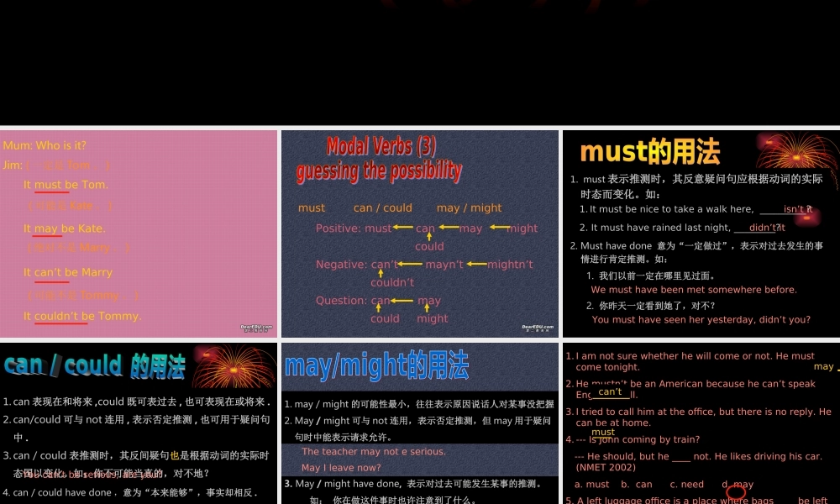
Task: Click the "may / might" heading in Modal Verbs slide
Action: [x=469, y=207]
